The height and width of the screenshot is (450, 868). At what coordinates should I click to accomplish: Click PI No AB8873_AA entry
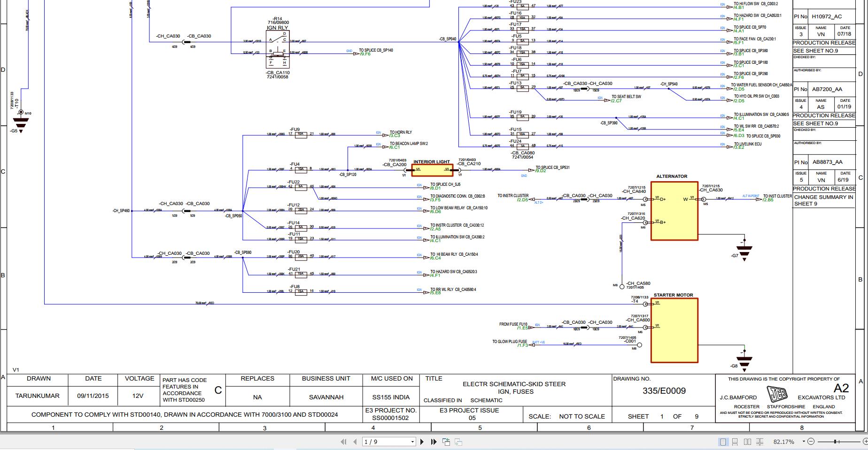(x=827, y=162)
